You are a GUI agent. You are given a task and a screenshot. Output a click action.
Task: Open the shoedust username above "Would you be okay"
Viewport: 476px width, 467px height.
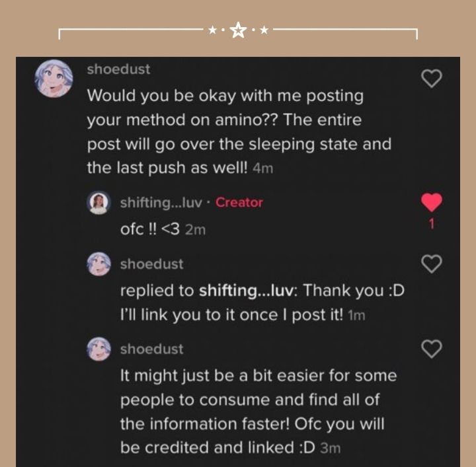[x=118, y=69]
